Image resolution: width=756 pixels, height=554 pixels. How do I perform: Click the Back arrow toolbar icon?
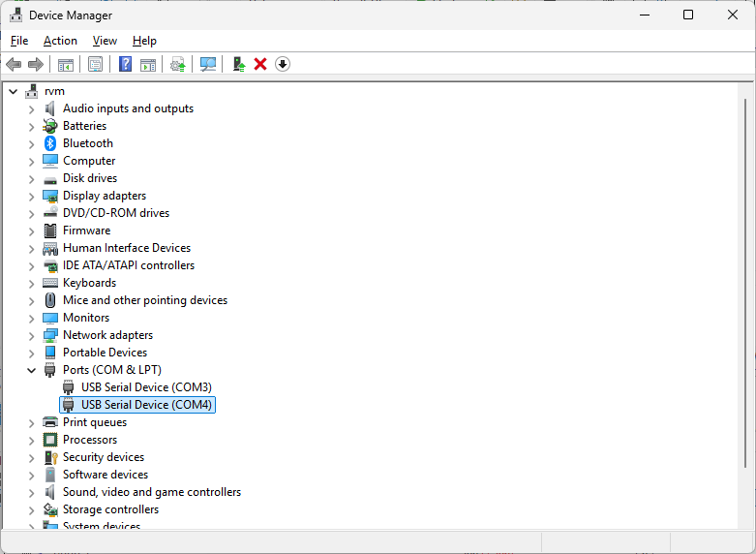coord(14,64)
